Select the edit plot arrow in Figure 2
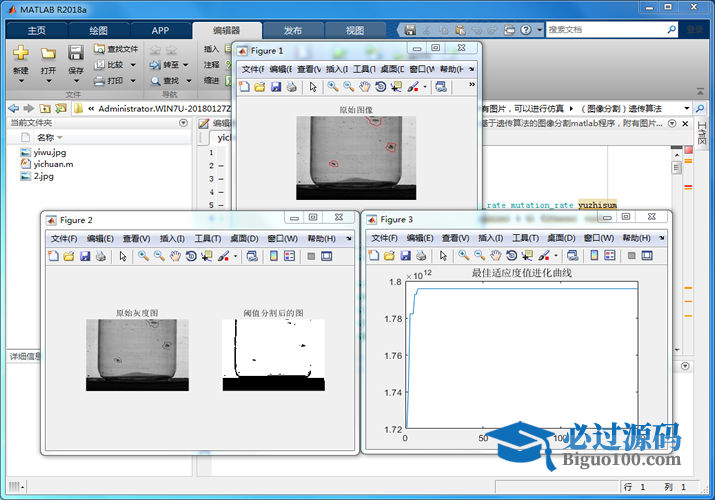Image resolution: width=715 pixels, height=500 pixels. (123, 256)
